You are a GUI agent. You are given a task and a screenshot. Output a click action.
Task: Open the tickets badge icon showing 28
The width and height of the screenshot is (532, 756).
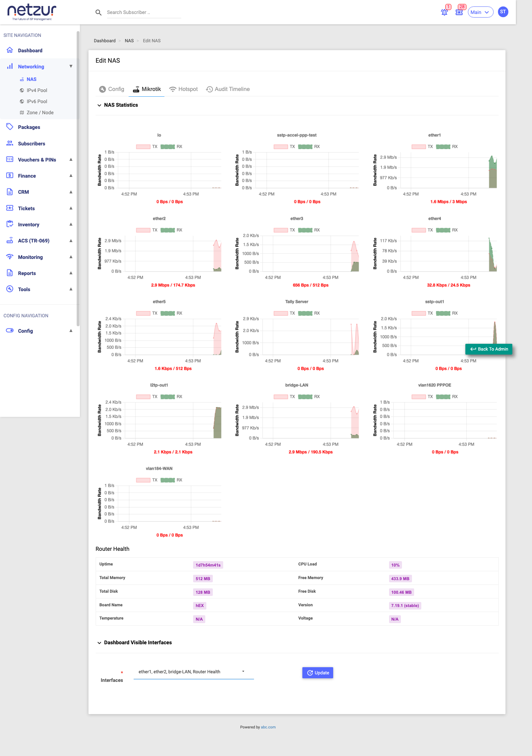(459, 12)
